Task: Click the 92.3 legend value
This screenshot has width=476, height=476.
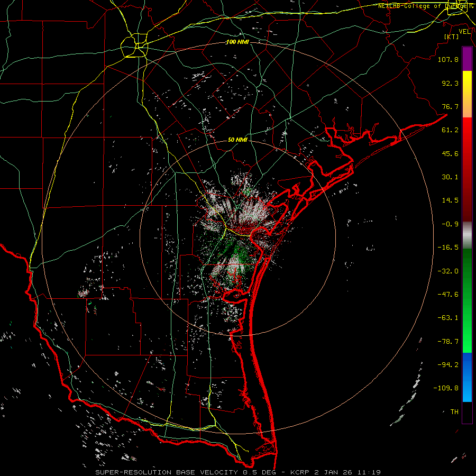Action: (450, 83)
